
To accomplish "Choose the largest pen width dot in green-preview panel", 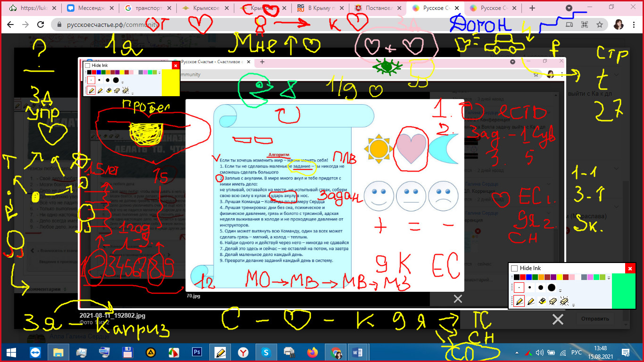I will click(x=552, y=288).
